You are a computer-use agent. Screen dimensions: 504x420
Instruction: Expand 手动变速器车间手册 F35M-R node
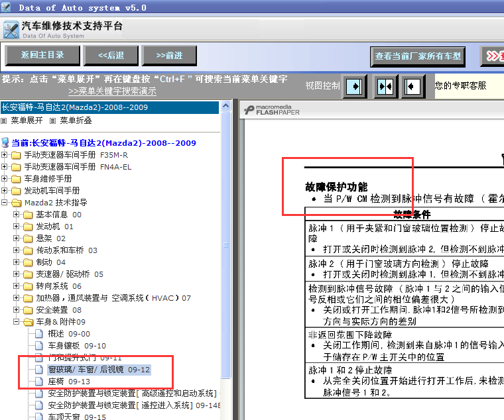[4, 155]
